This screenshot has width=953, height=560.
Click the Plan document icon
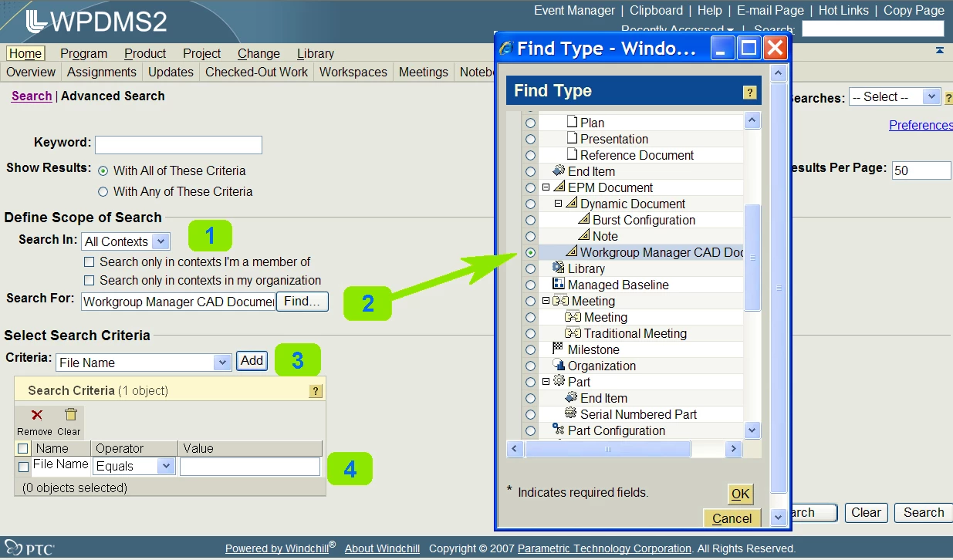pos(573,122)
